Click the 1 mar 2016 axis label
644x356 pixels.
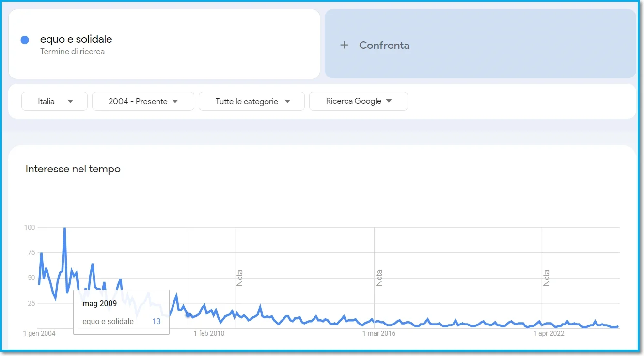pyautogui.click(x=379, y=333)
